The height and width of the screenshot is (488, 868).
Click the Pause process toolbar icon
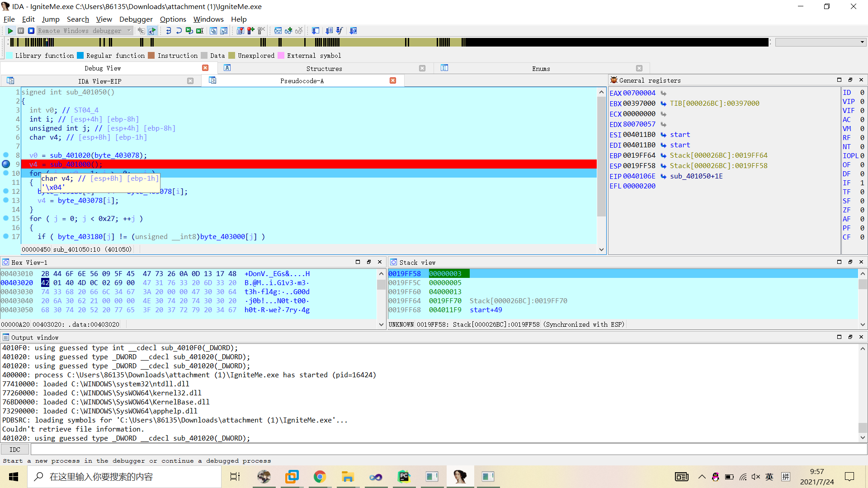coord(21,31)
